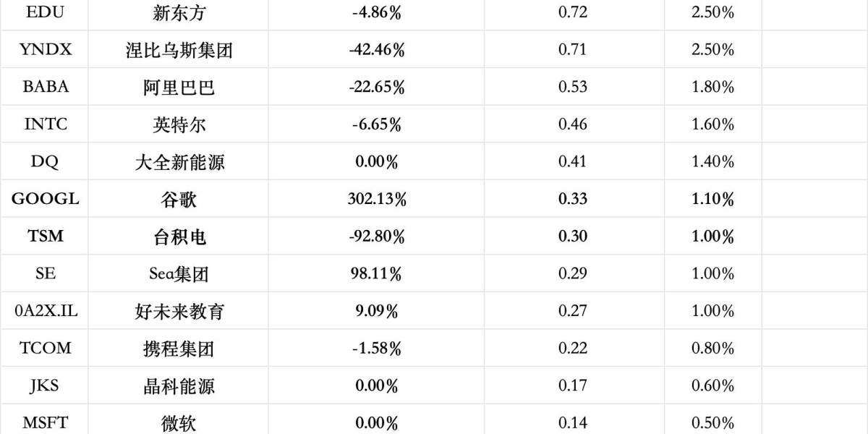This screenshot has width=868, height=434.
Task: Click the 1.80% weight for BABA
Action: (712, 87)
